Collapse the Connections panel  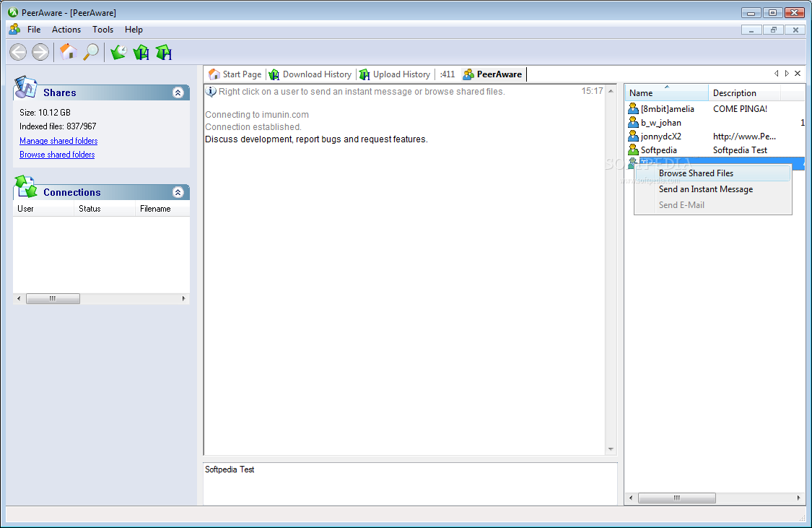[x=178, y=192]
